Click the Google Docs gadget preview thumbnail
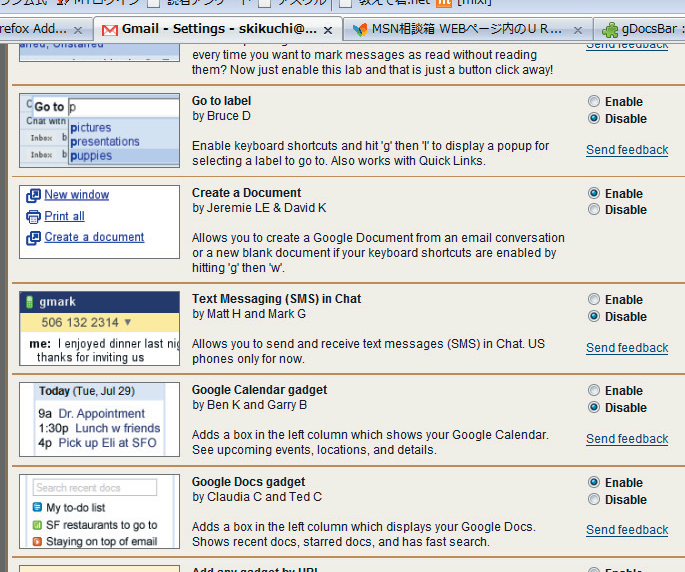Screen dimensions: 685x572 coord(100,511)
